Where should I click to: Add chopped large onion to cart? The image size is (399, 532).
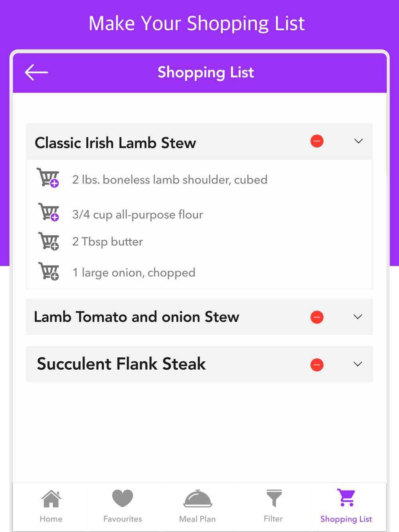click(49, 271)
